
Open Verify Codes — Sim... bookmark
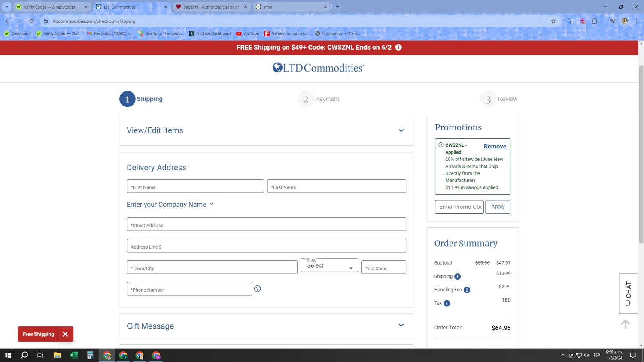[59, 33]
